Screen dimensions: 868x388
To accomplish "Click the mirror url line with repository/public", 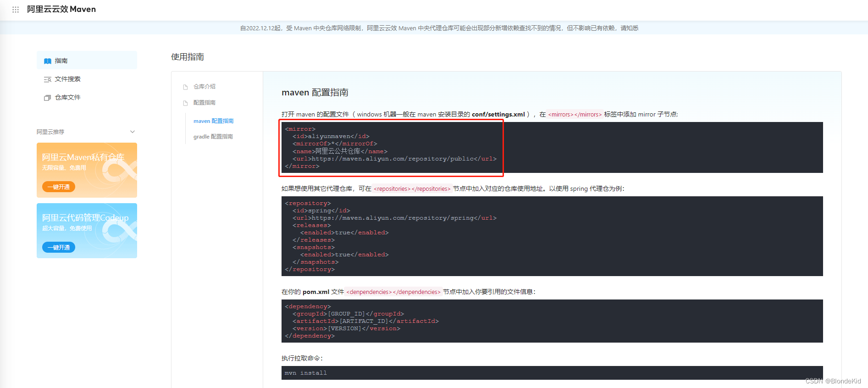I will click(x=395, y=159).
